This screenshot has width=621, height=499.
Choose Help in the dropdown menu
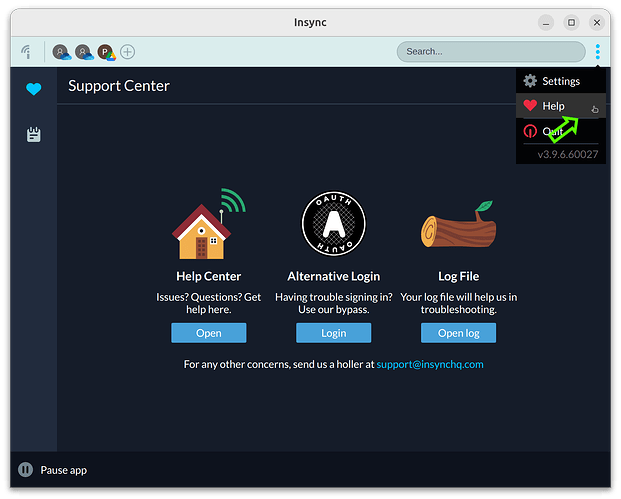561,106
